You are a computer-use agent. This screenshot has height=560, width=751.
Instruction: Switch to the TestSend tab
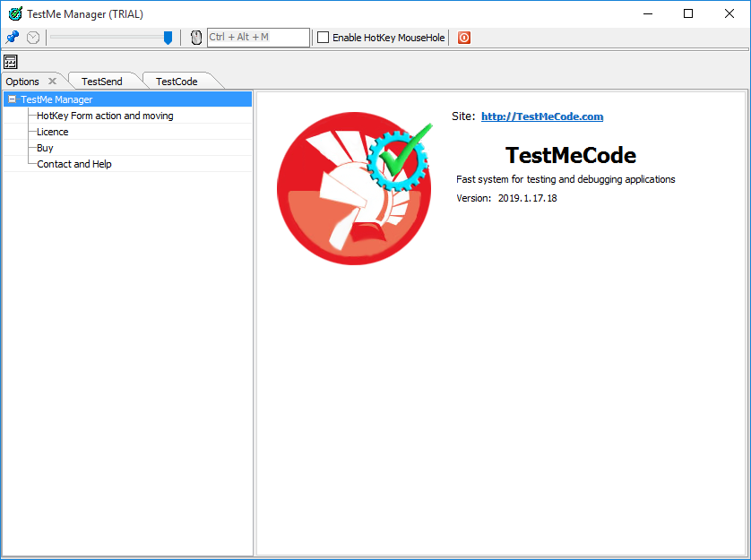[101, 82]
